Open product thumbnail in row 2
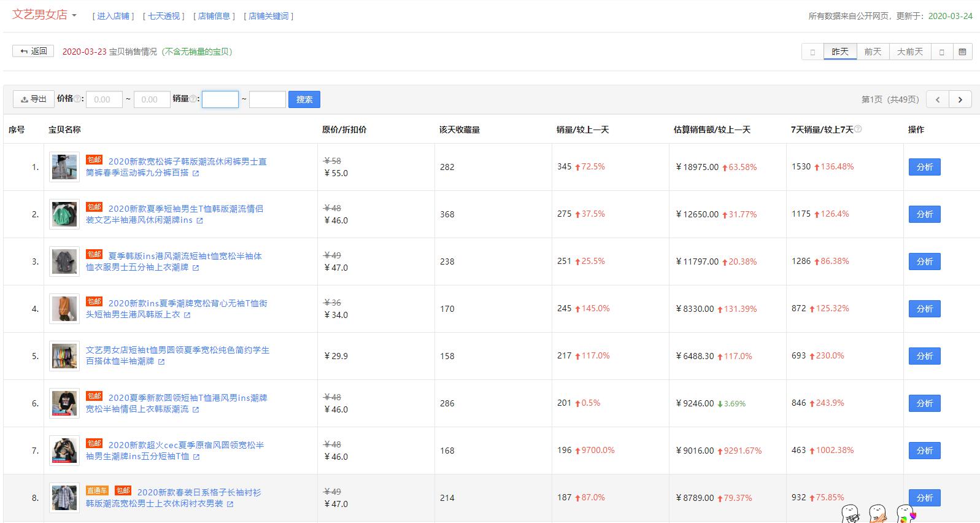This screenshot has width=980, height=523. [64, 214]
